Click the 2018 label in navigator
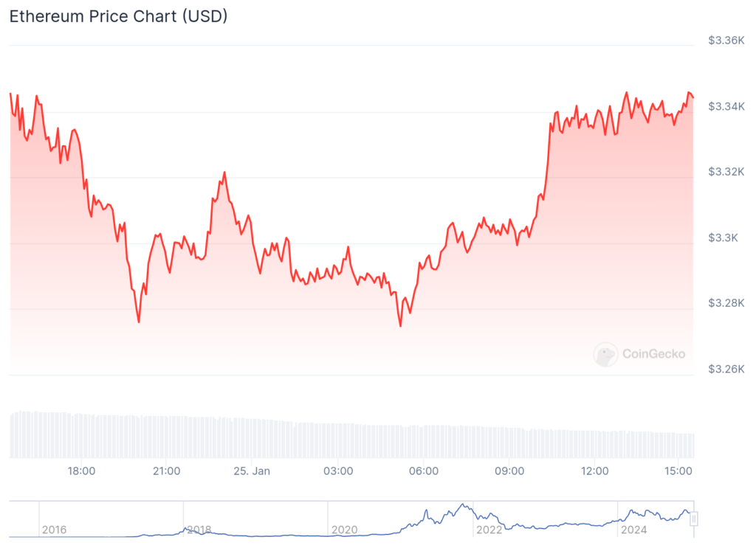756x551 pixels. [199, 530]
